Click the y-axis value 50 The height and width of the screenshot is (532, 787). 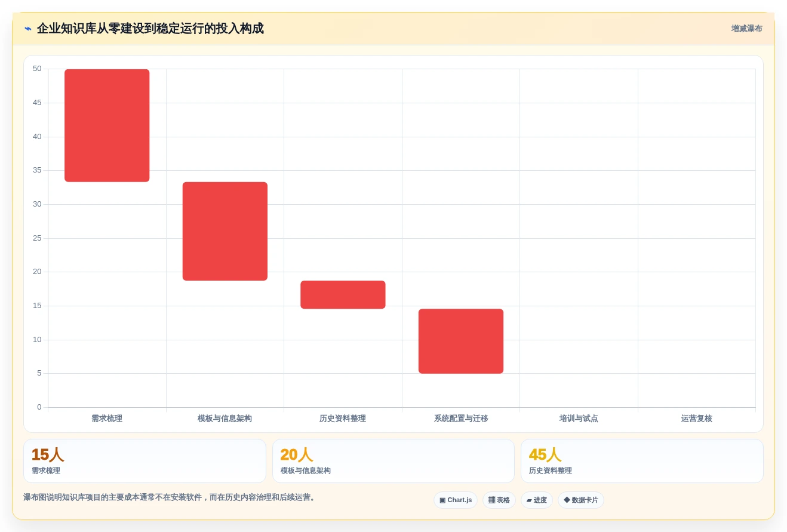coord(37,69)
